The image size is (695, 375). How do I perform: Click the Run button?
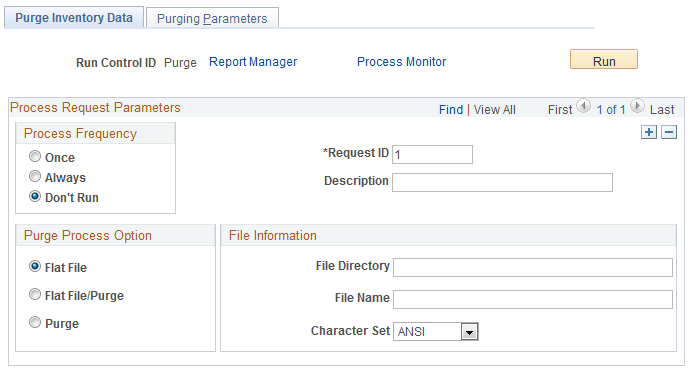(x=604, y=59)
